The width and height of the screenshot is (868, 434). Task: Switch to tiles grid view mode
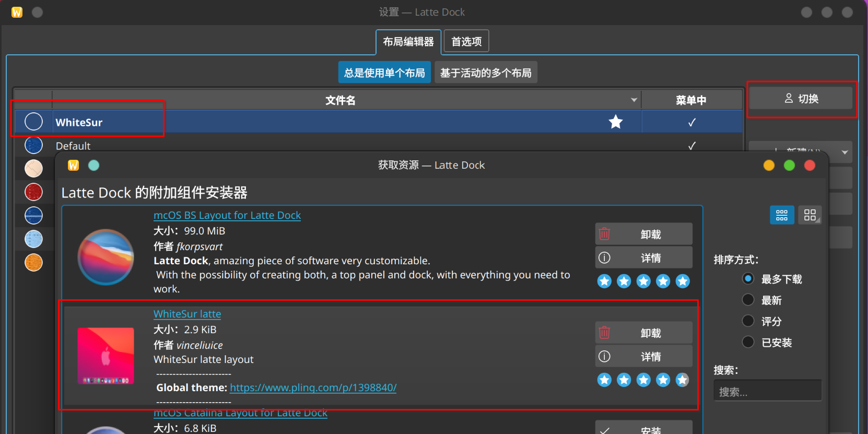(810, 215)
